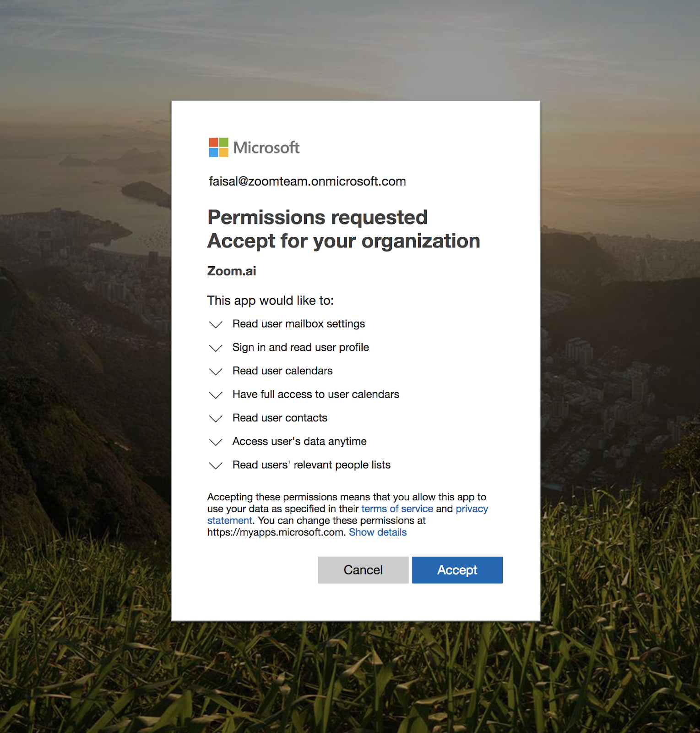This screenshot has height=733, width=700.
Task: Expand the Have full access to user calendars chevron
Action: coord(216,395)
